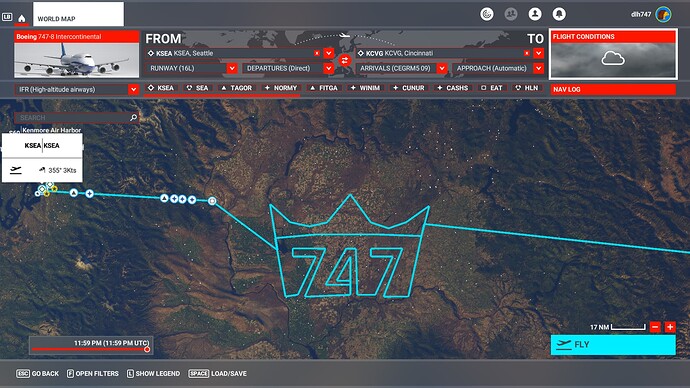Select the TAGOR waypoint in route bar
The width and height of the screenshot is (690, 388).
(x=237, y=88)
